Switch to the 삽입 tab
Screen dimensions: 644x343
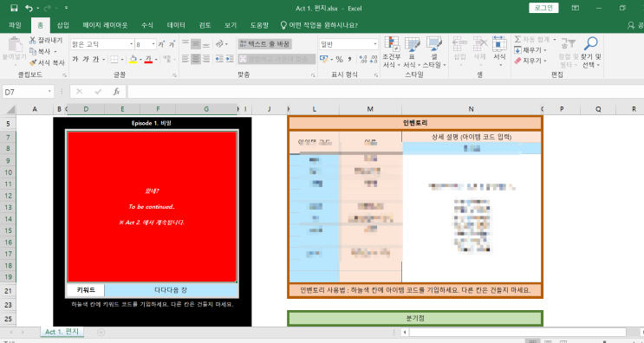[62, 25]
